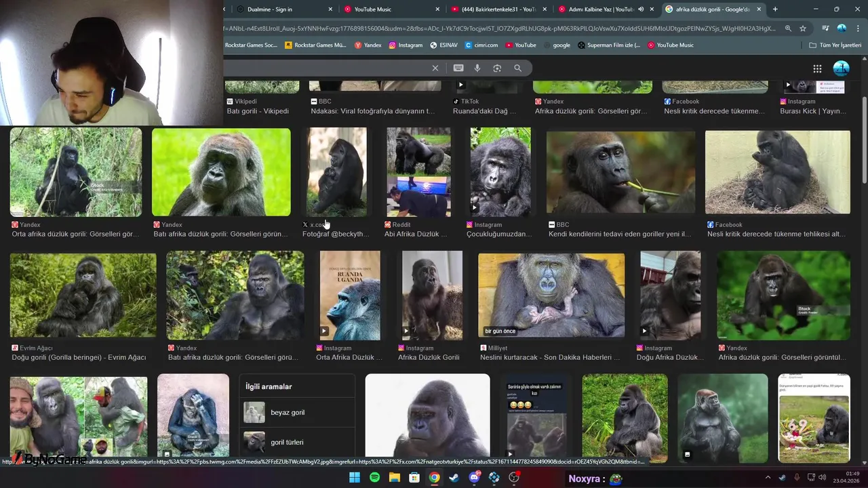Open Discord from the taskbar
The width and height of the screenshot is (868, 488).
point(475,478)
